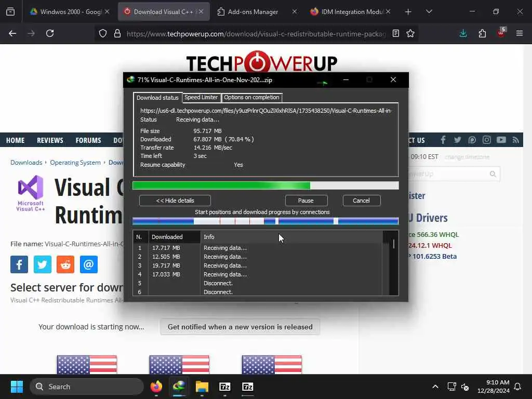Open REVIEWS in site navigation
The height and width of the screenshot is (399, 532).
coord(50,140)
